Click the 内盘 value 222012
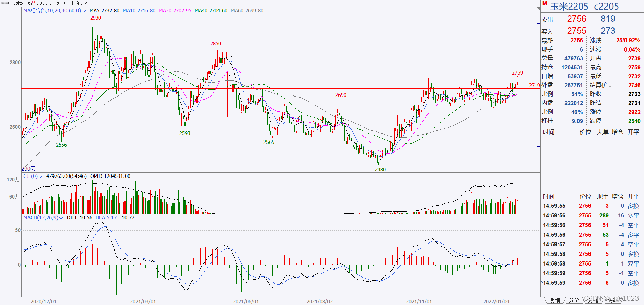Viewport: 644px width, 305px height. coord(573,103)
